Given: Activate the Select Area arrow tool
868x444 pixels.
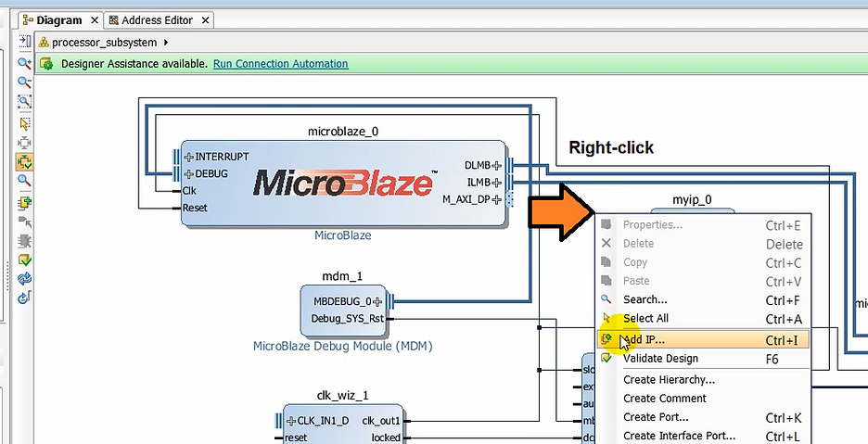Looking at the screenshot, I should [25, 122].
